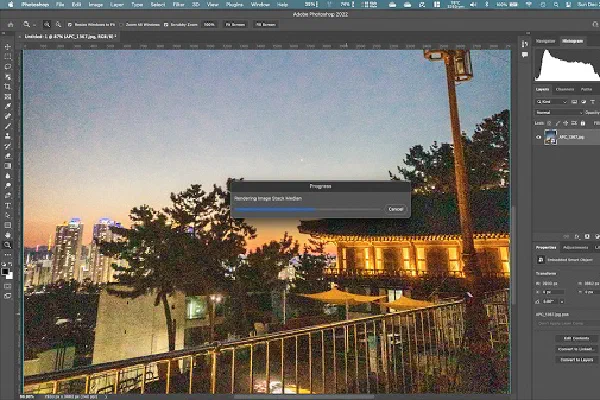Toggle the Resize Windows to Fit checkbox
Image resolution: width=600 pixels, height=400 pixels.
[x=71, y=23]
